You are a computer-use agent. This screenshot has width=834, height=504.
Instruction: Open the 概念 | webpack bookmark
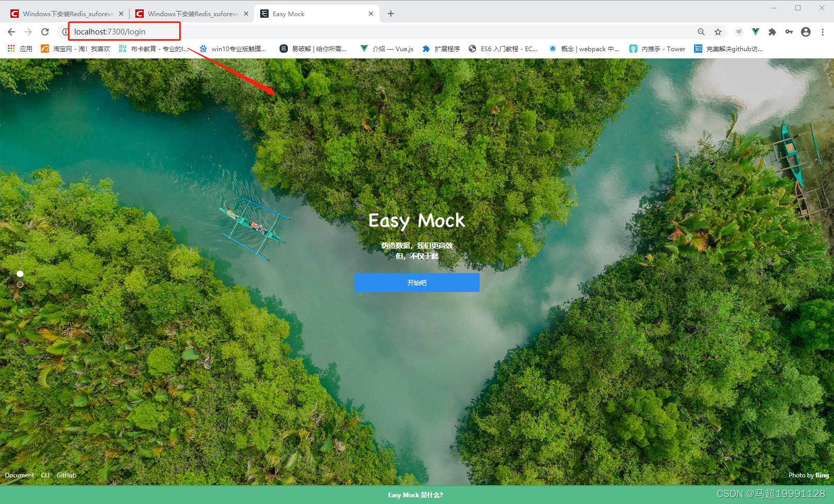click(x=584, y=49)
